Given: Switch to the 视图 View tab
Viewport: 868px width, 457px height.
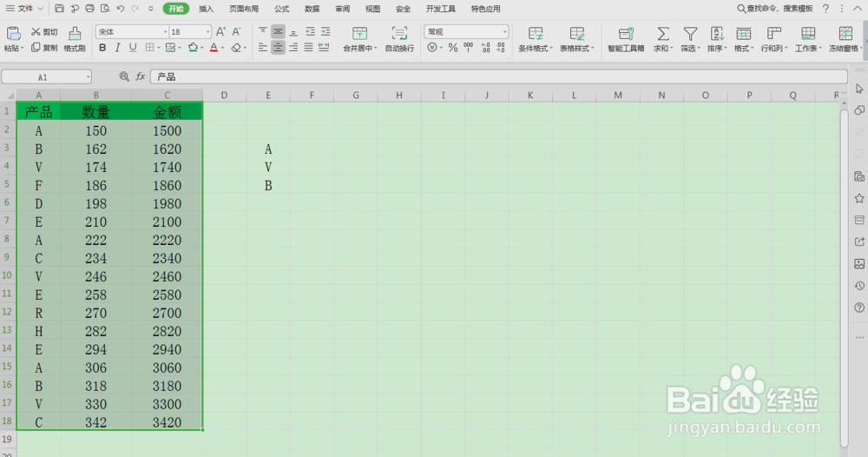Looking at the screenshot, I should coord(373,9).
